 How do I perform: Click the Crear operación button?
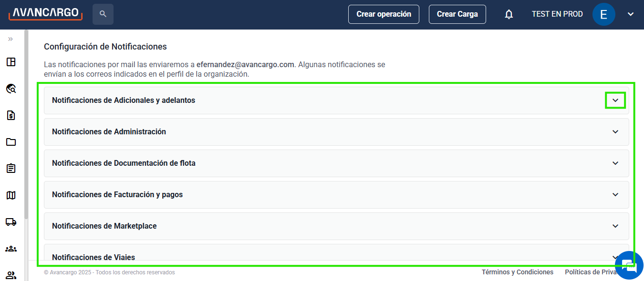point(384,14)
